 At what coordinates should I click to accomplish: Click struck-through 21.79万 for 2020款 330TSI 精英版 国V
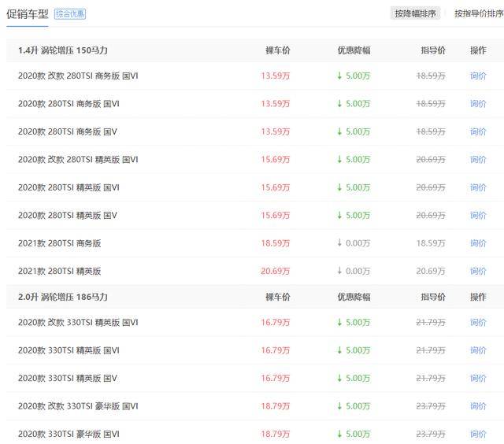click(x=431, y=378)
